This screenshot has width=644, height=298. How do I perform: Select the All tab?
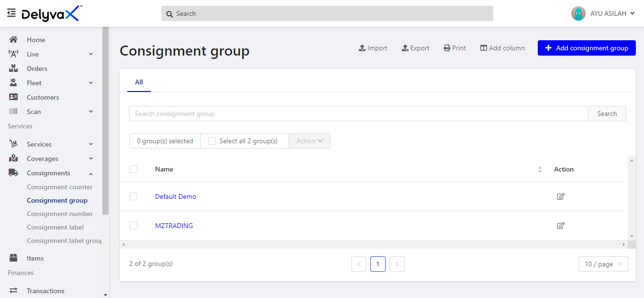click(x=139, y=82)
